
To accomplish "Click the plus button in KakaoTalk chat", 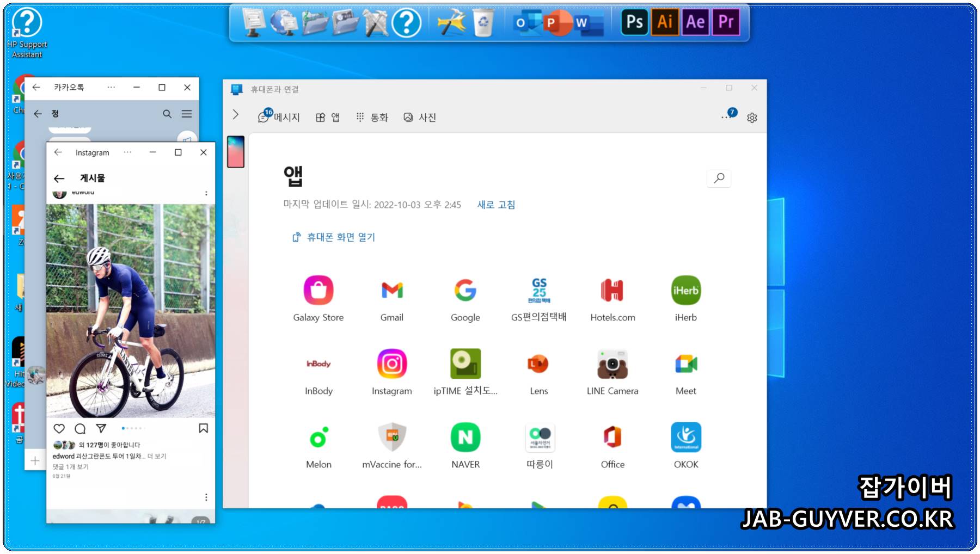I will click(x=35, y=461).
